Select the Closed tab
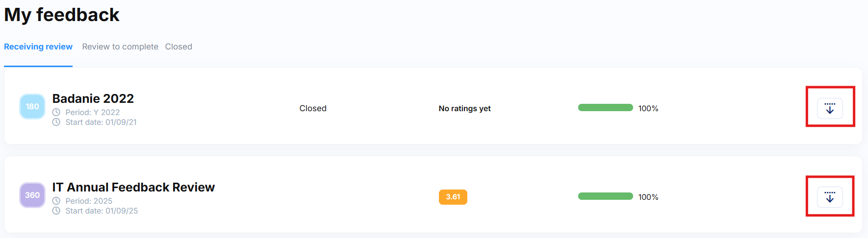Viewport: 868px width, 238px height. tap(179, 47)
